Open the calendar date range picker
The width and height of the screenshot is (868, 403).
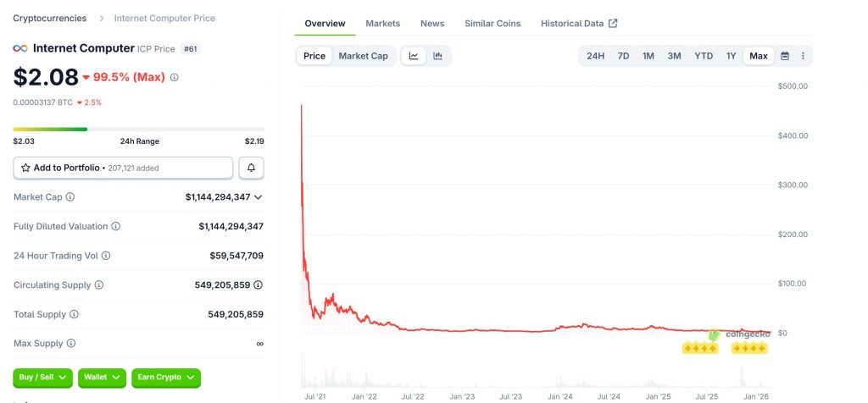click(785, 56)
